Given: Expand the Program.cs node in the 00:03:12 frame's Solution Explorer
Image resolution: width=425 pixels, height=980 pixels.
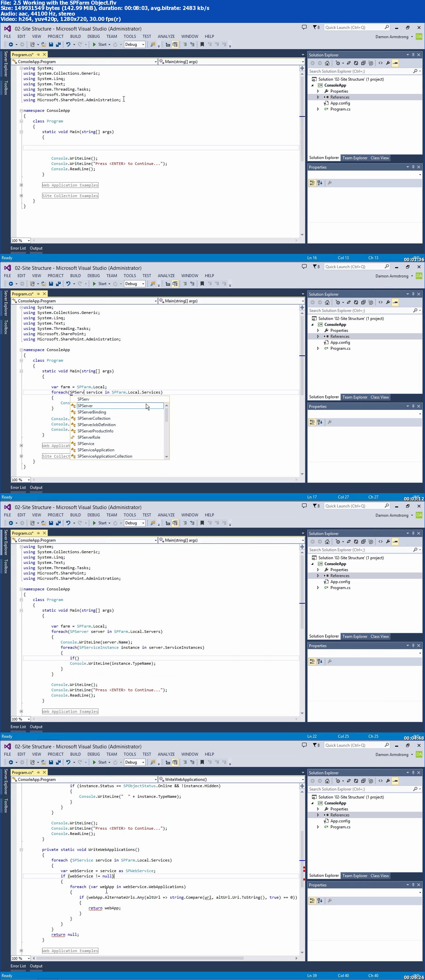Looking at the screenshot, I should click(318, 348).
